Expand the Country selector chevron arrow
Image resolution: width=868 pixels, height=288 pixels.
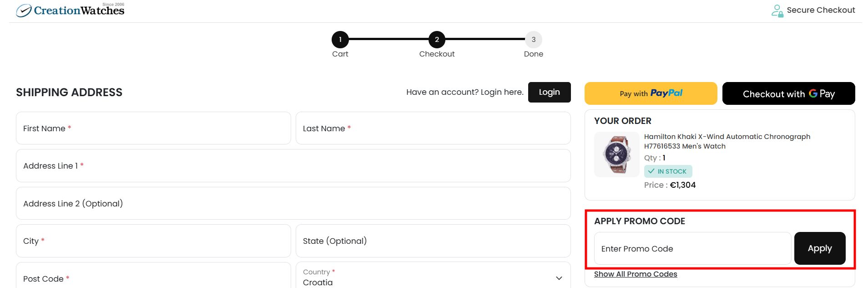559,278
